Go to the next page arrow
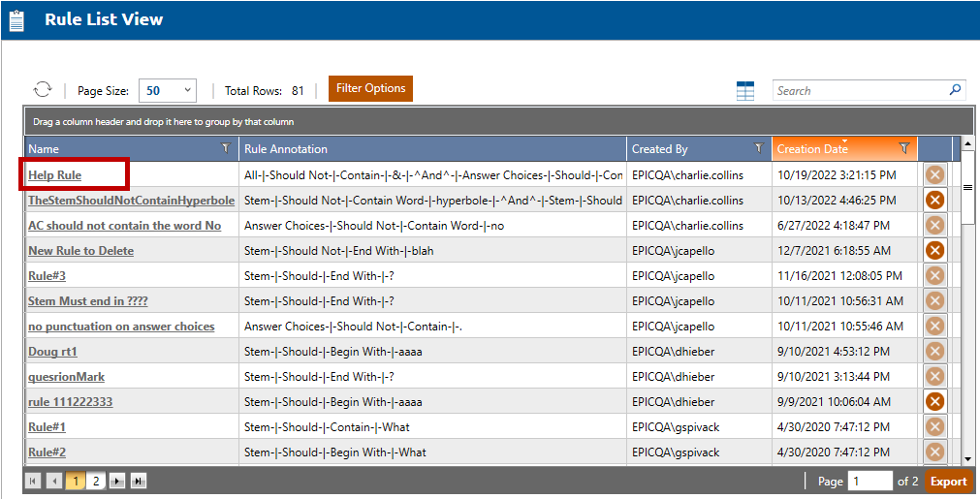This screenshot has height=499, width=980. point(116,481)
